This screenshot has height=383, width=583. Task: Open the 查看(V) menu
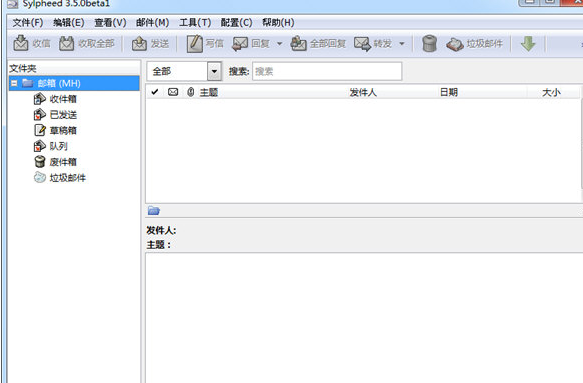110,23
